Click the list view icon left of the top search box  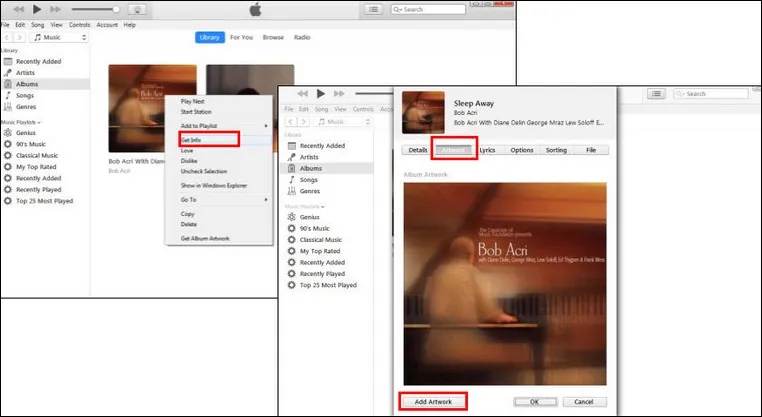[374, 9]
